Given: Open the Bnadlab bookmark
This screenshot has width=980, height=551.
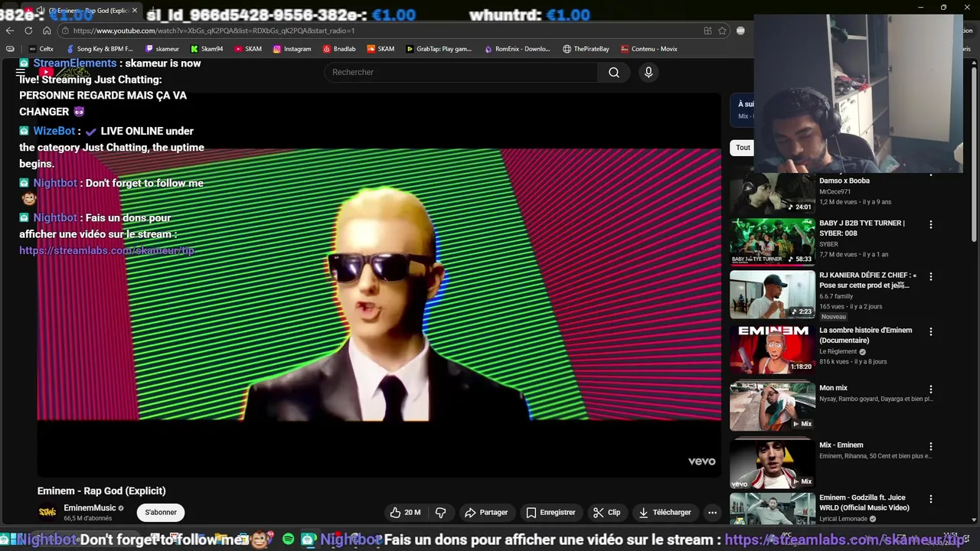Looking at the screenshot, I should click(x=339, y=49).
